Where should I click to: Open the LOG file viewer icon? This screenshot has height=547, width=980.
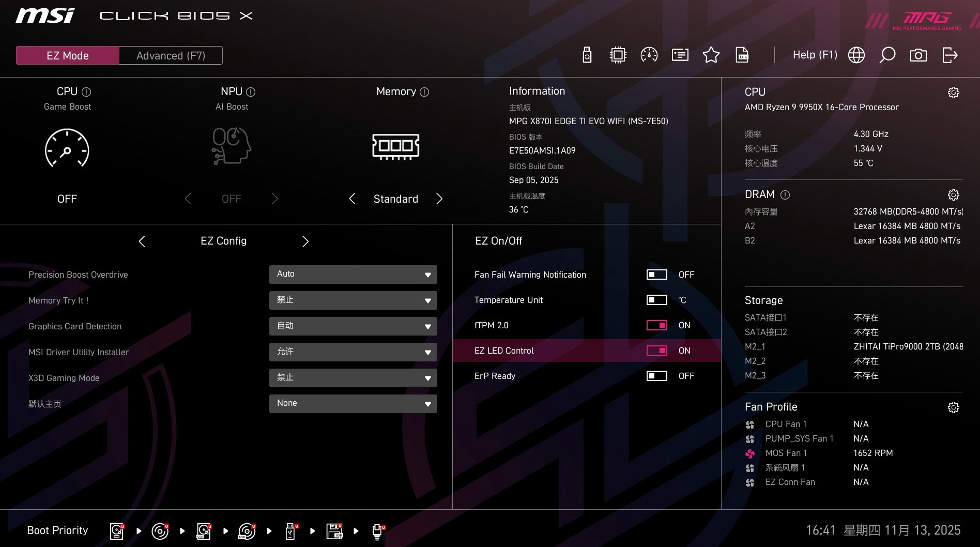point(742,55)
